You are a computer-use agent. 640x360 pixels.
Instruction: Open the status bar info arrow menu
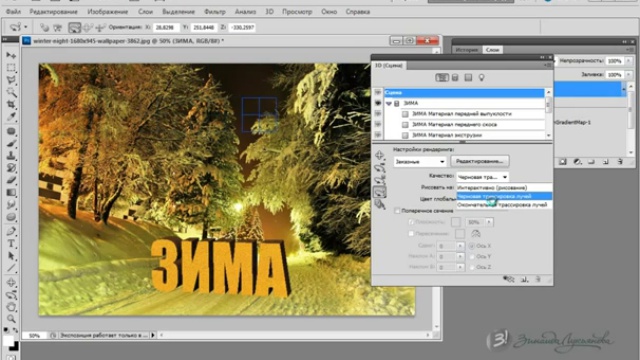click(x=153, y=335)
